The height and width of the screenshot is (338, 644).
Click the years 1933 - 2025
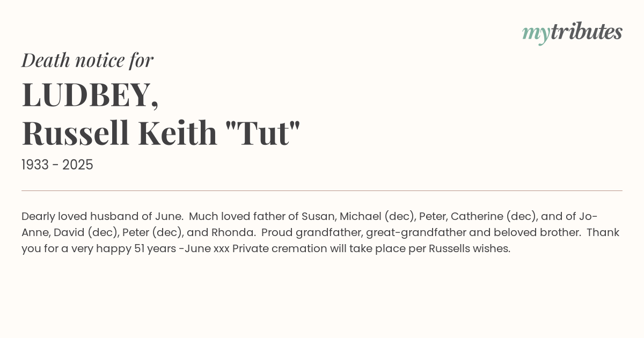pyautogui.click(x=57, y=165)
